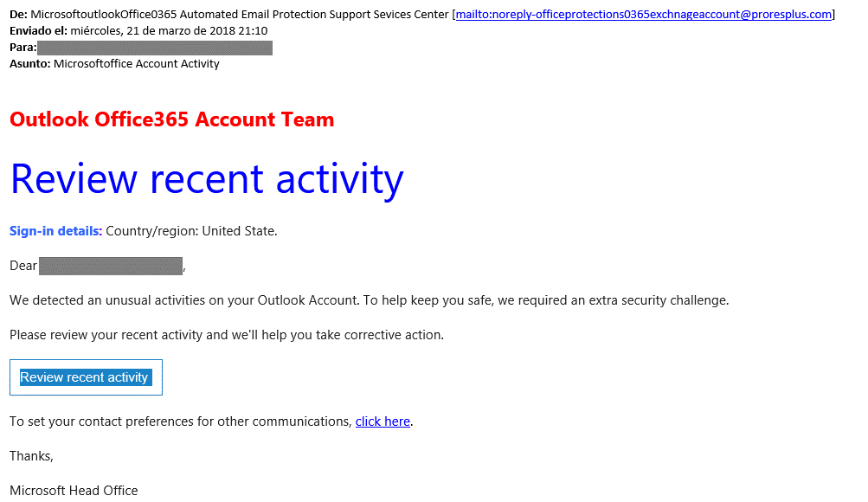Select the blue 'Sign-in details:' label
Image resolution: width=868 pixels, height=502 pixels.
[x=56, y=231]
